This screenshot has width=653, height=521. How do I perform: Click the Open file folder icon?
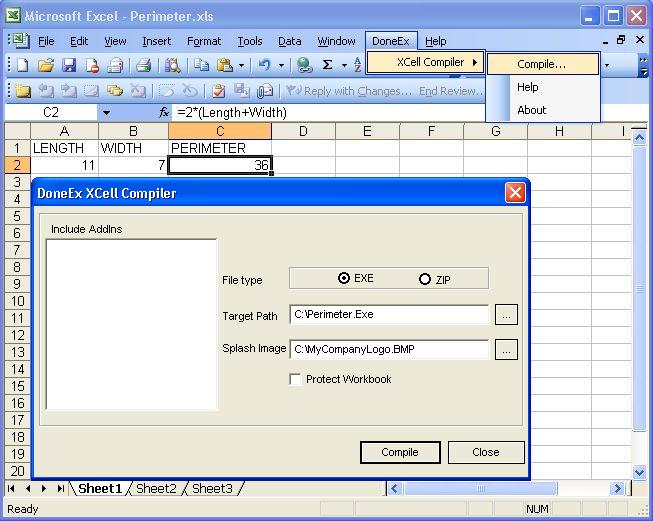46,65
